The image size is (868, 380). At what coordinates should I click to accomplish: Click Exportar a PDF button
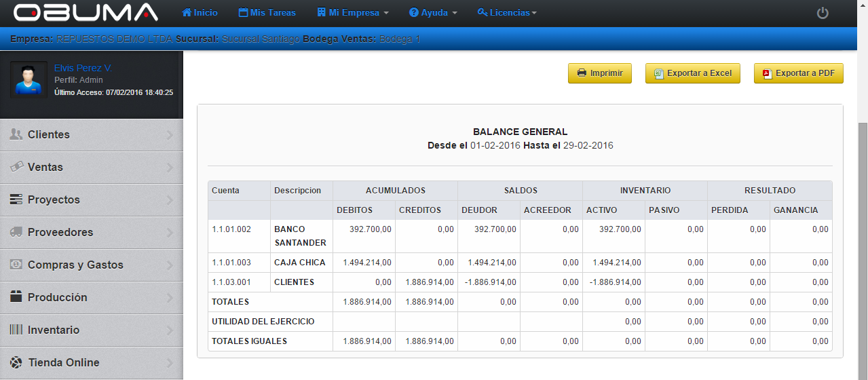(x=798, y=73)
